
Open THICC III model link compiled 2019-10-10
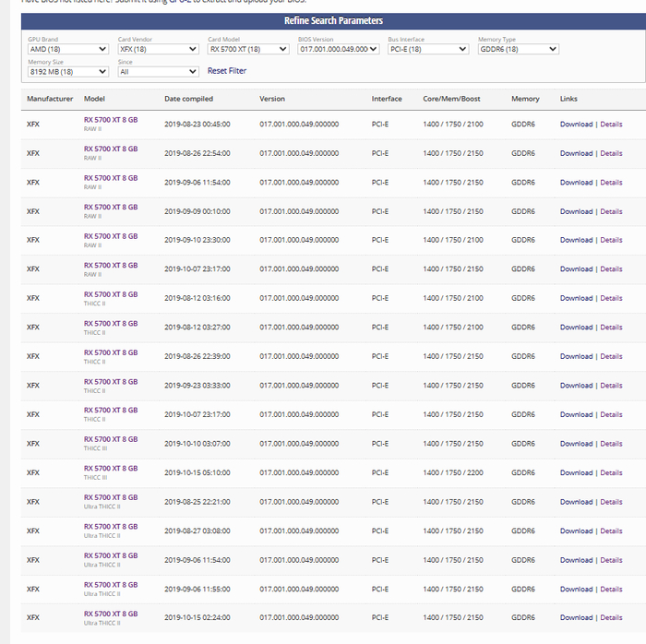coord(110,440)
